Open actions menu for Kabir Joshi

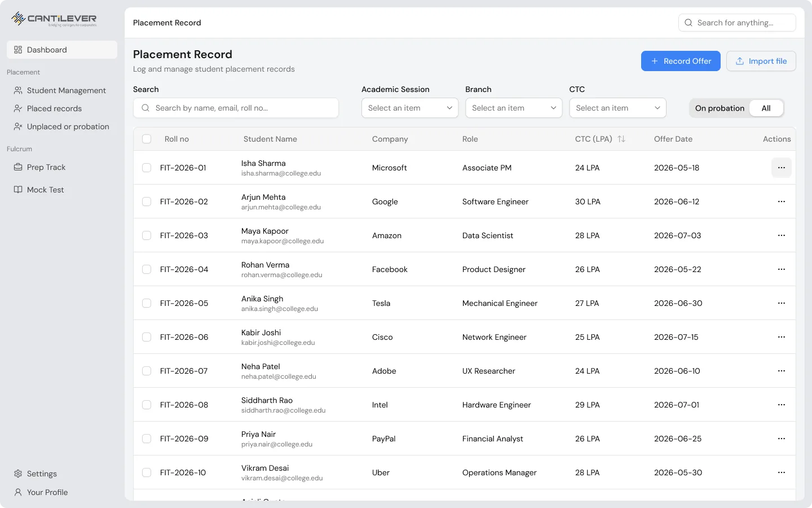pos(782,337)
